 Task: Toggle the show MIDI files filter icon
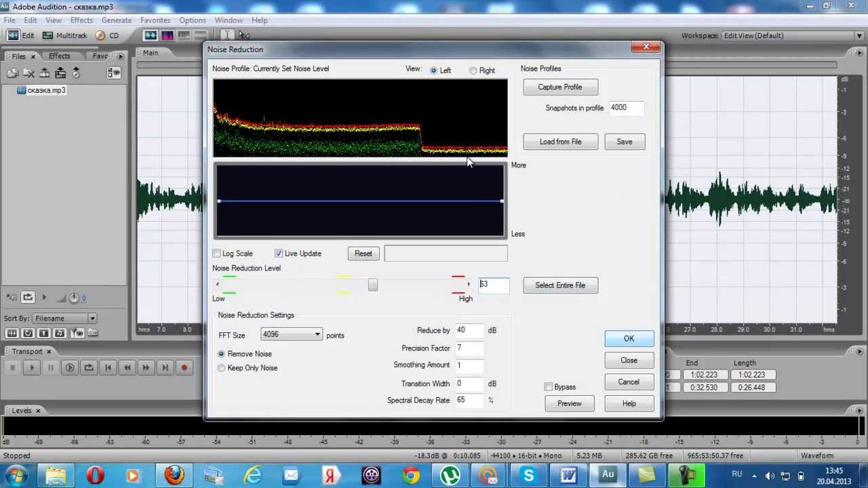pyautogui.click(x=60, y=333)
